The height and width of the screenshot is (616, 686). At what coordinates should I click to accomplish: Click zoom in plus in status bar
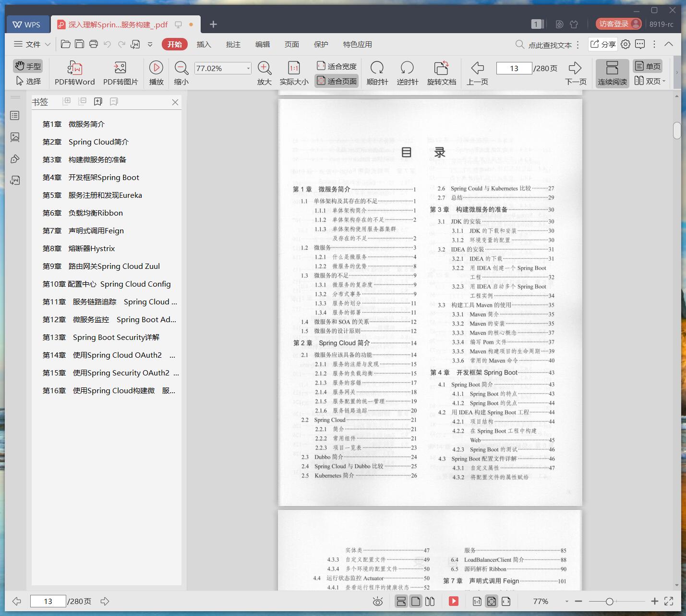(655, 601)
